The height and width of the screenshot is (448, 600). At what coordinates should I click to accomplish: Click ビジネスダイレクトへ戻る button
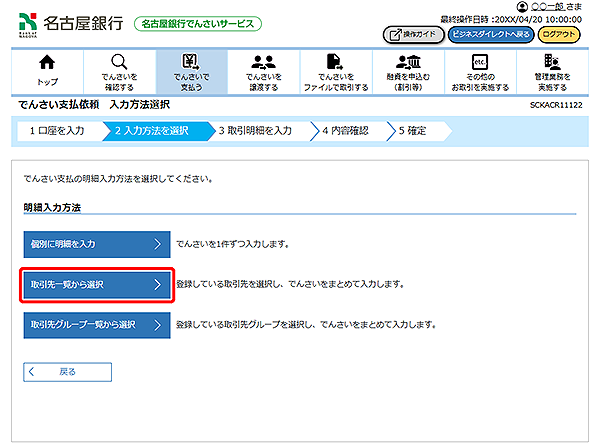click(489, 35)
